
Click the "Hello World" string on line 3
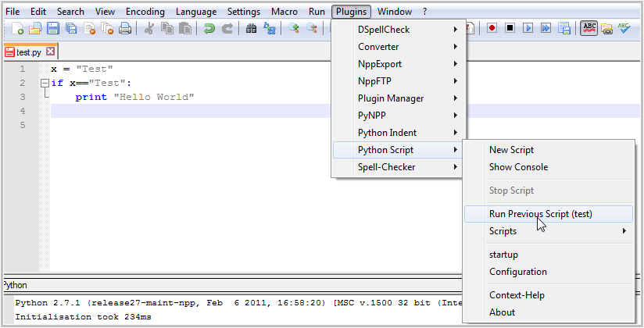(x=154, y=98)
